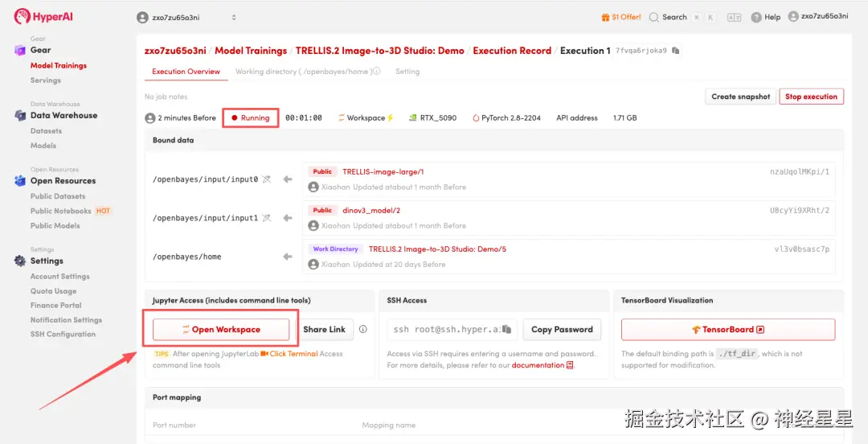Click the $1 Offer gift icon
Screen dimensions: 868x444
605,17
